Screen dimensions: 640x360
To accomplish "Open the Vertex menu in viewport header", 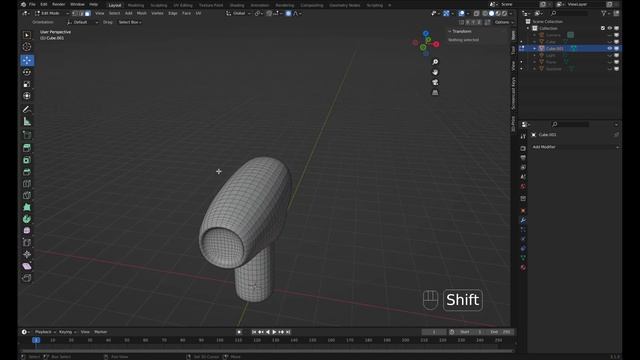I will point(157,13).
